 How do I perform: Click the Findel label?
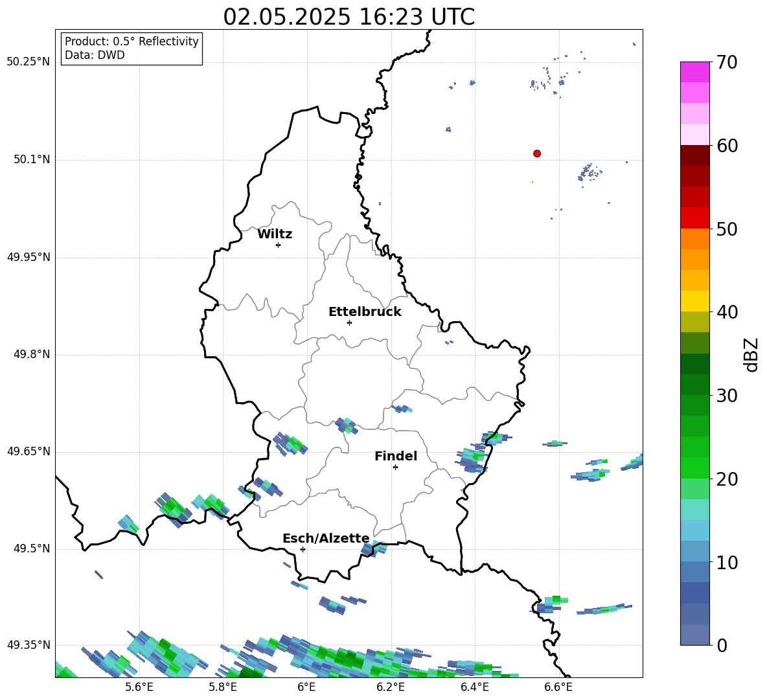pyautogui.click(x=396, y=456)
